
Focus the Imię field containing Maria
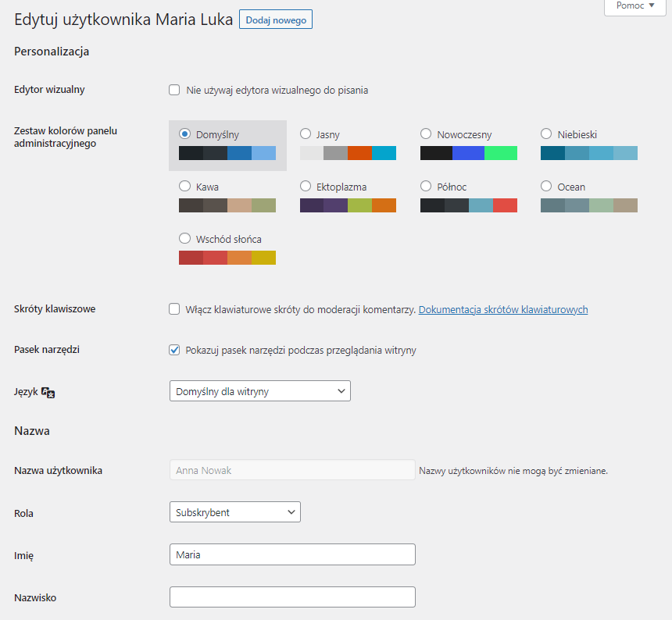click(292, 554)
